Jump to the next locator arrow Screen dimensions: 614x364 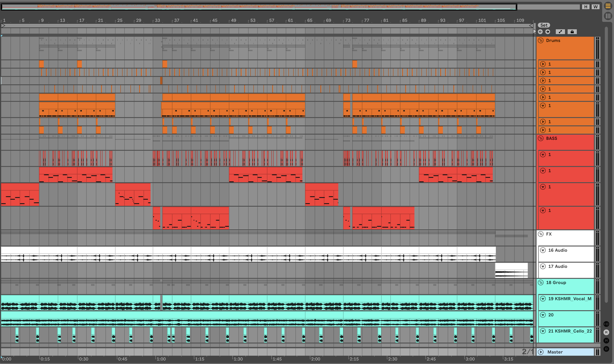click(x=548, y=32)
